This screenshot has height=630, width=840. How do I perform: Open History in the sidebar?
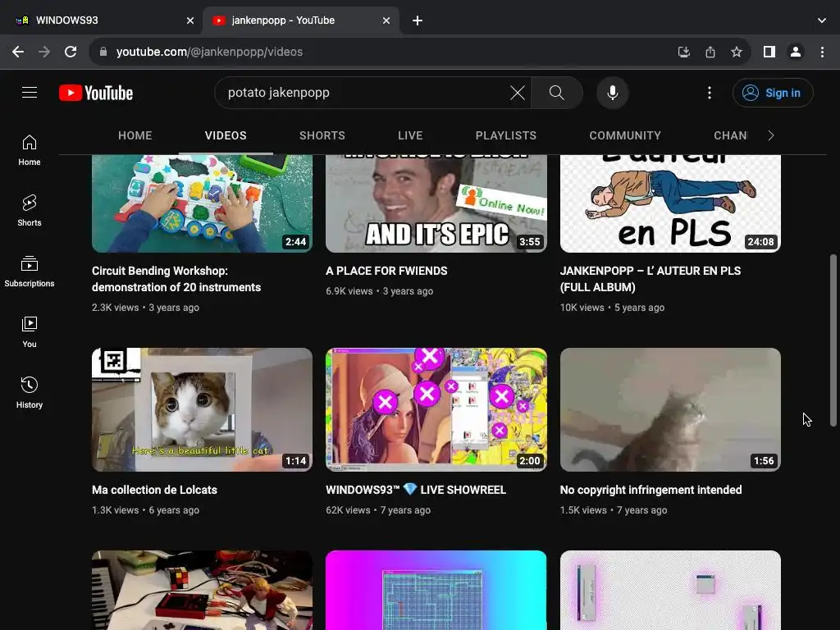[x=30, y=393]
